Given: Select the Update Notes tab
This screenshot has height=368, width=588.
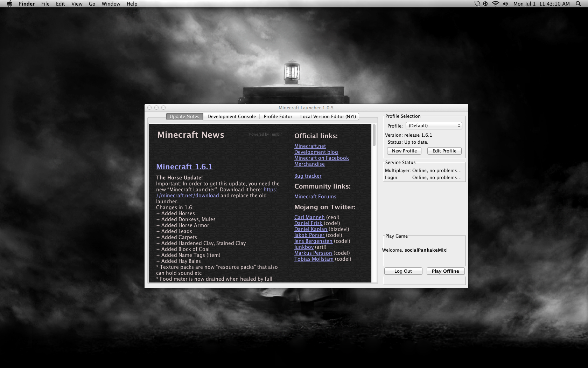Looking at the screenshot, I should (x=184, y=117).
